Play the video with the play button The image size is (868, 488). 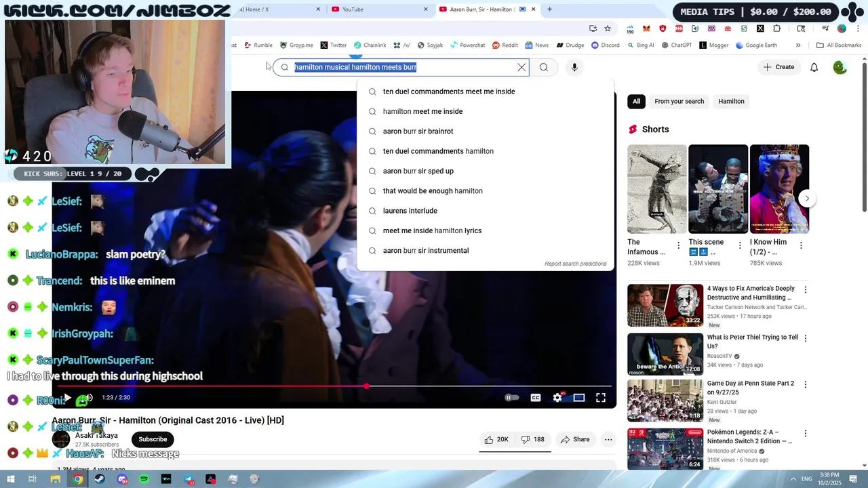tap(67, 398)
